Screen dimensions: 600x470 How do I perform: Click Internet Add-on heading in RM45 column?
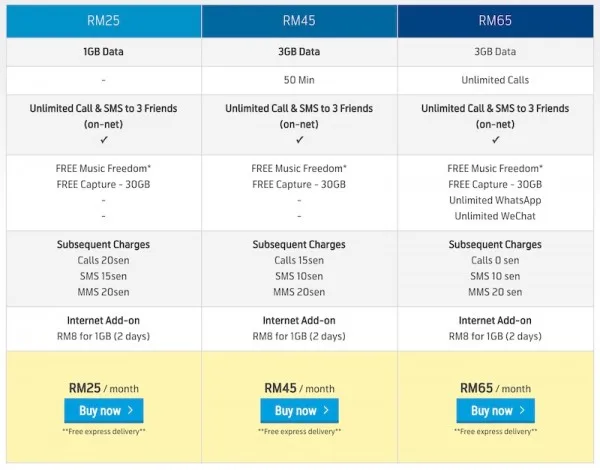[x=299, y=320]
